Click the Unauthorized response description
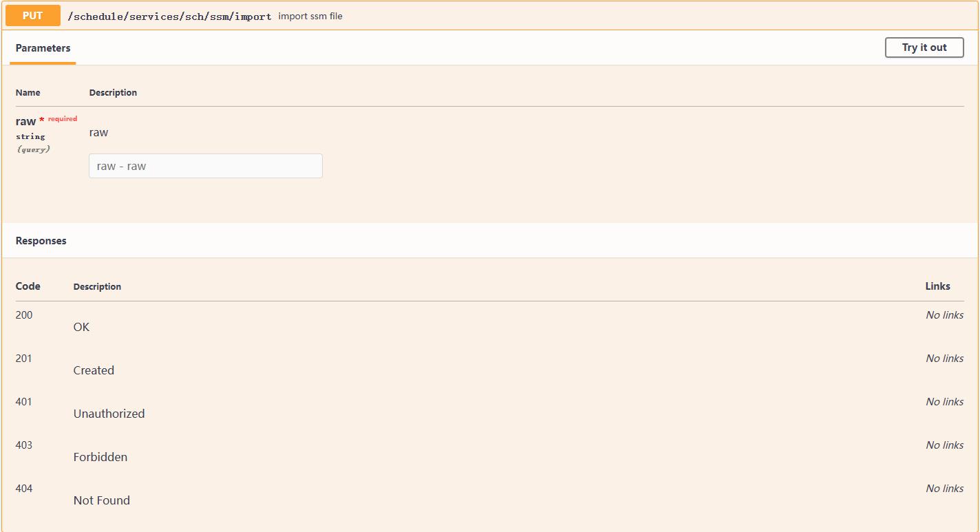The width and height of the screenshot is (980, 532). [109, 414]
